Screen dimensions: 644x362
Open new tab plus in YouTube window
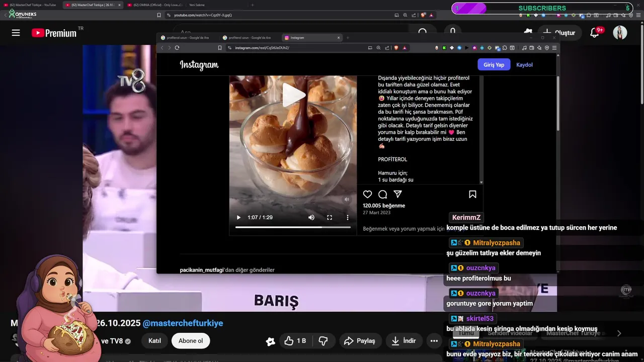[x=252, y=5]
